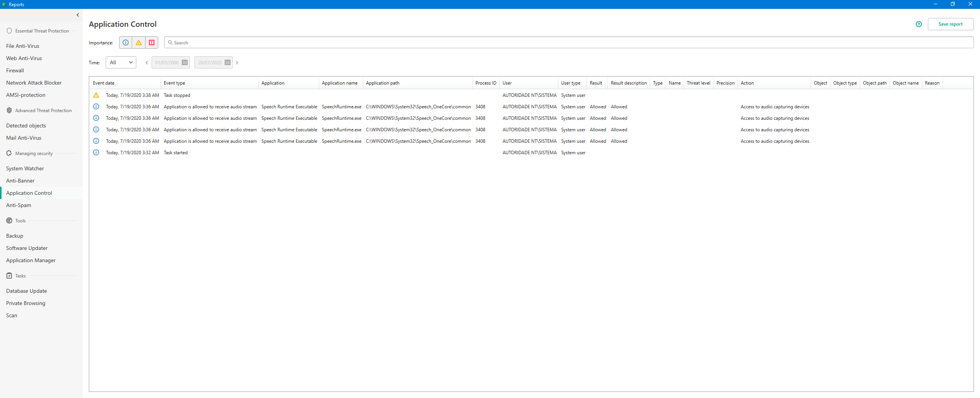Expand the Time range dropdown set to All
The image size is (980, 398).
click(121, 62)
